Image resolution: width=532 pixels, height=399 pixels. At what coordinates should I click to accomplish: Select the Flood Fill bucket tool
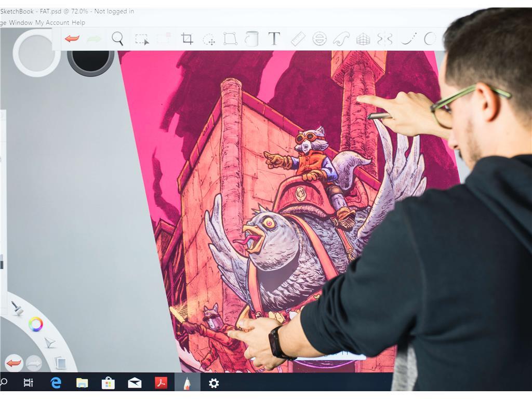(252, 38)
